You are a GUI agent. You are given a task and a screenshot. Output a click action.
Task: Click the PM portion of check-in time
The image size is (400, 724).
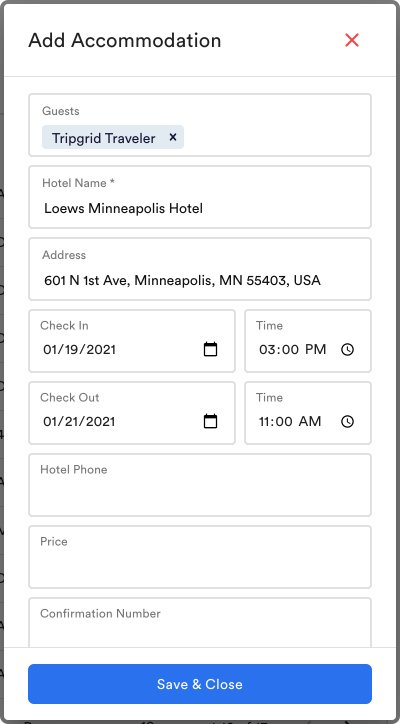pyautogui.click(x=316, y=350)
